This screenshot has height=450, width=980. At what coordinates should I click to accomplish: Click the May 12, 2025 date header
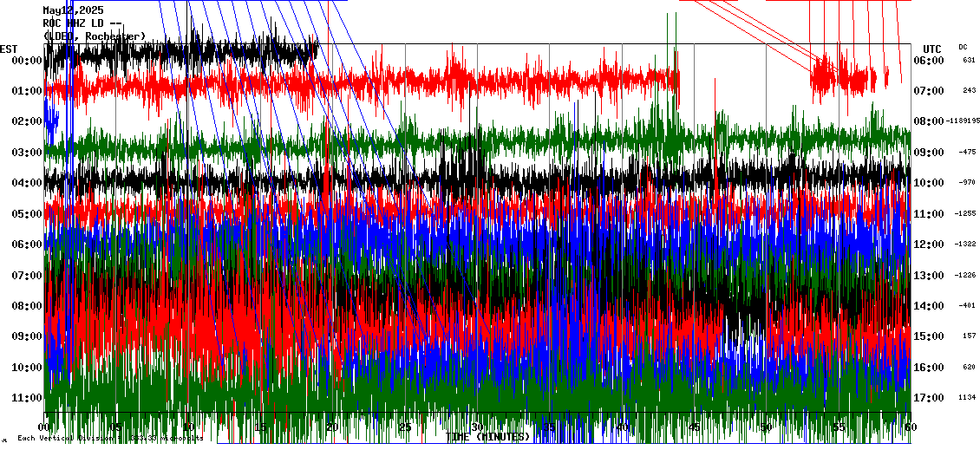73,10
